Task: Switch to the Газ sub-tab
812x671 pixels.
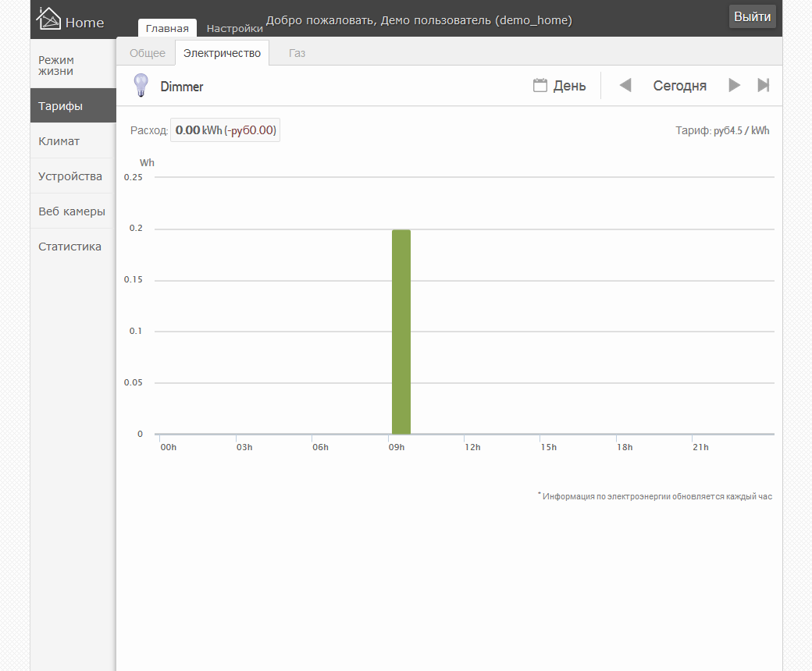Action: 297,53
